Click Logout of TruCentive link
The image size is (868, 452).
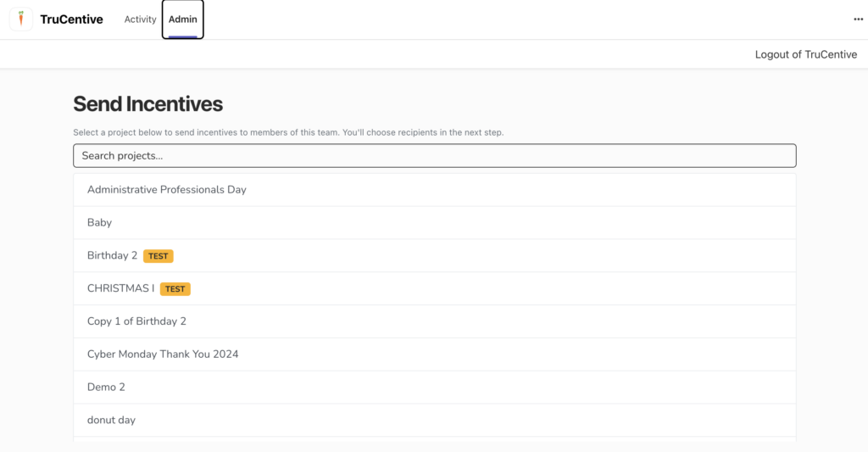[805, 54]
